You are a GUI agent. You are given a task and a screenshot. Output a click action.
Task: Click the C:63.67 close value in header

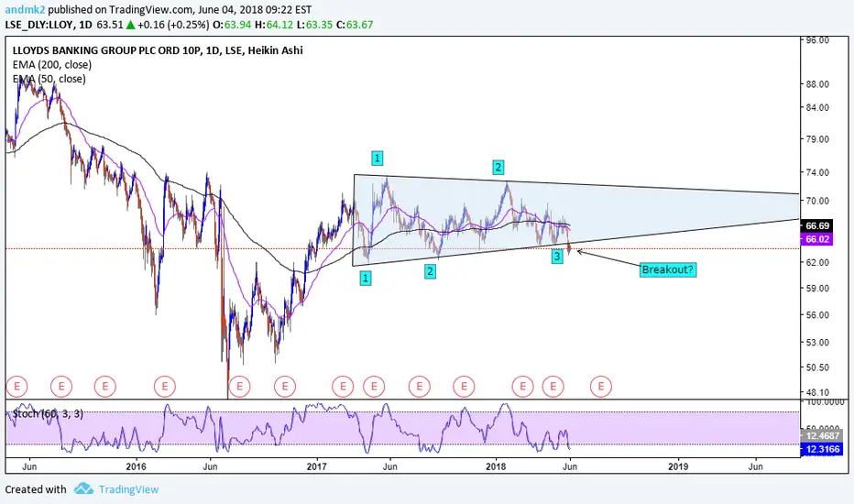(355, 25)
